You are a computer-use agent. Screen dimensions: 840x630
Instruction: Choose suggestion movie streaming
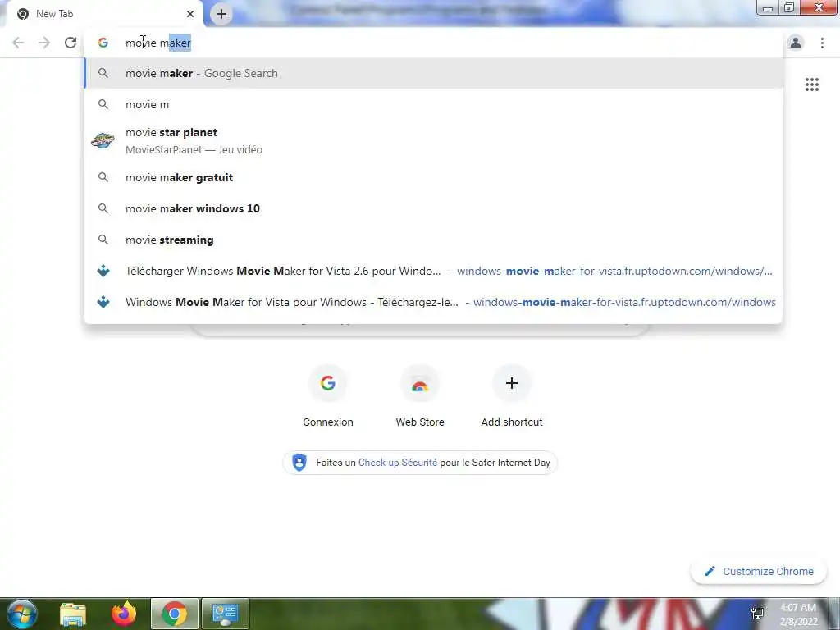pos(433,240)
